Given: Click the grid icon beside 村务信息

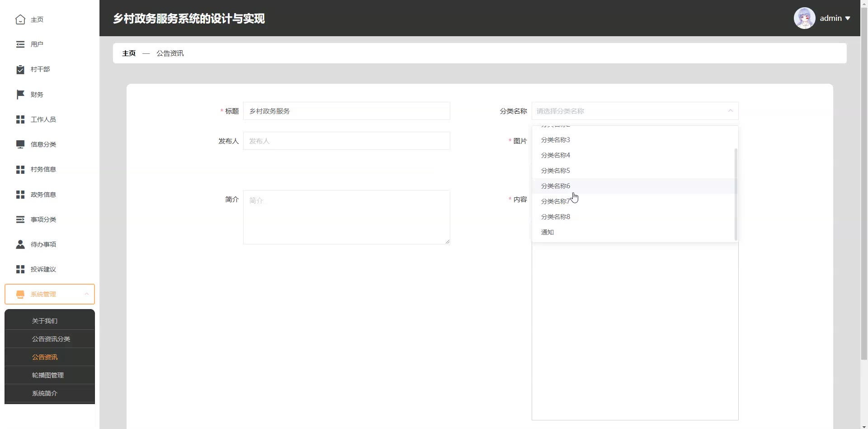Looking at the screenshot, I should (20, 169).
